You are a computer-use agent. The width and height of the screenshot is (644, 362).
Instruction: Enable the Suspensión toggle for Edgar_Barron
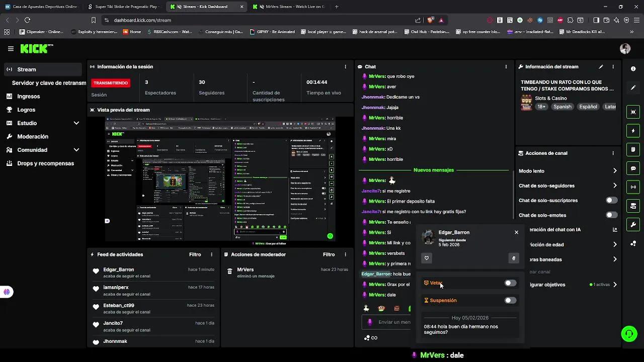pyautogui.click(x=510, y=300)
